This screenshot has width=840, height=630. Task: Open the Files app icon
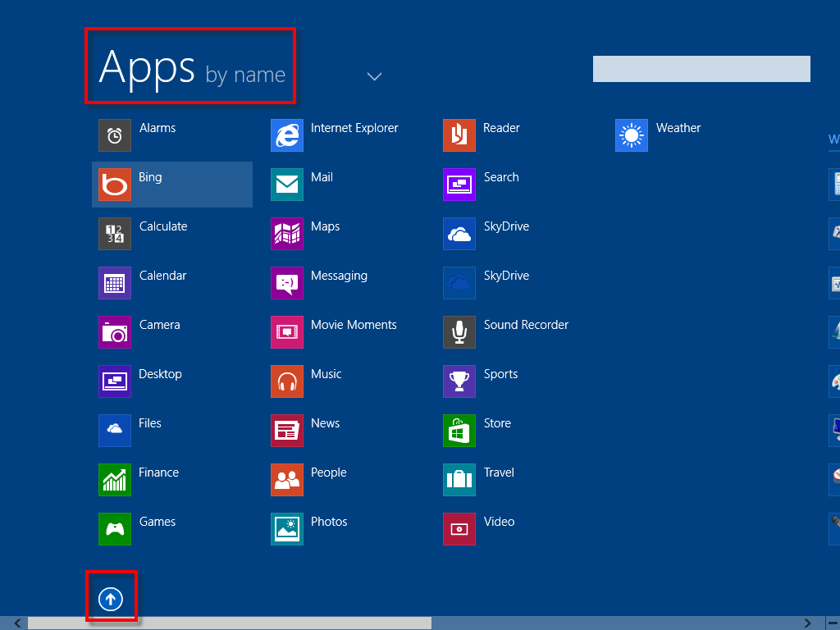(x=115, y=431)
